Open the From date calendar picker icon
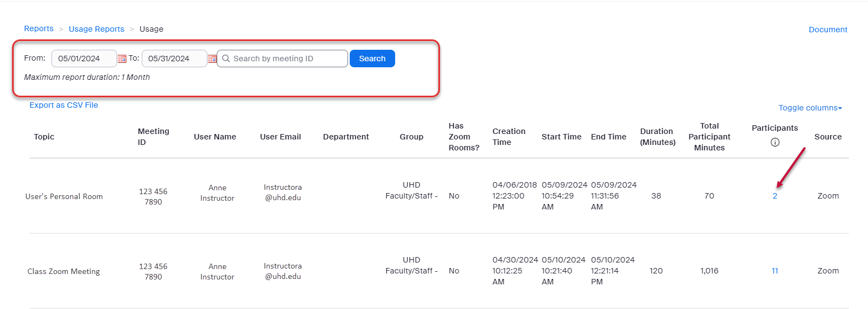The height and width of the screenshot is (309, 868). point(122,59)
